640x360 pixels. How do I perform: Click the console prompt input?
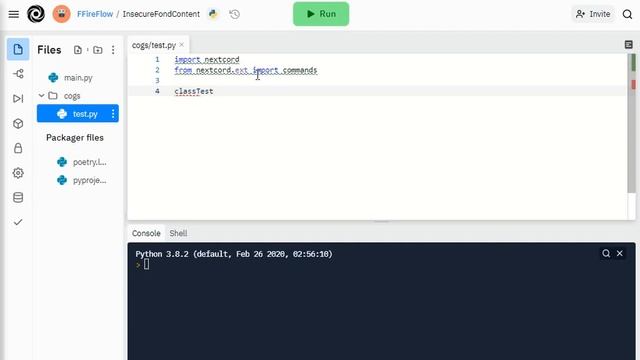(146, 264)
